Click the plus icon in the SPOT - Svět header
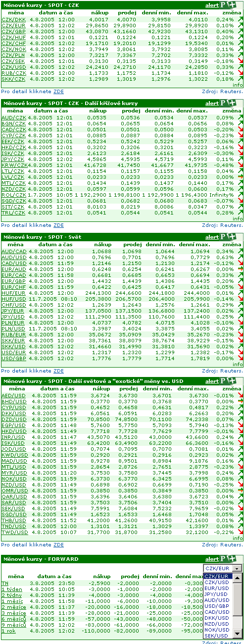 [232, 237]
